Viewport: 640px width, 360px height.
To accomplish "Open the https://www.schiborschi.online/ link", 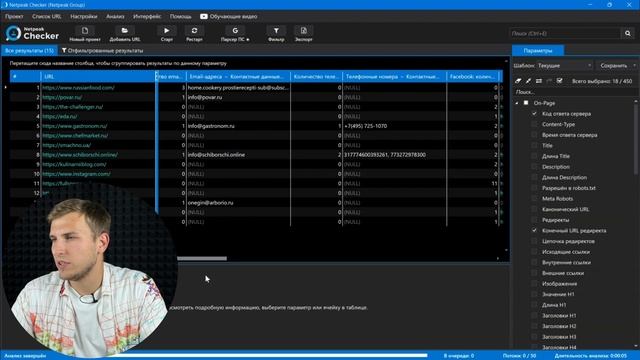I will [80, 155].
